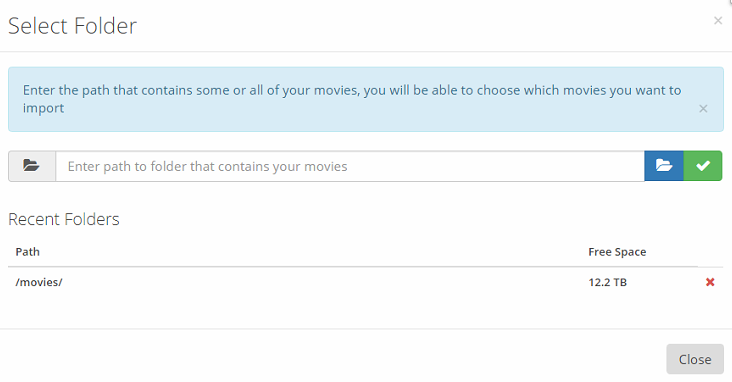Open the folder browser from the blue icon
732x382 pixels.
coord(664,166)
